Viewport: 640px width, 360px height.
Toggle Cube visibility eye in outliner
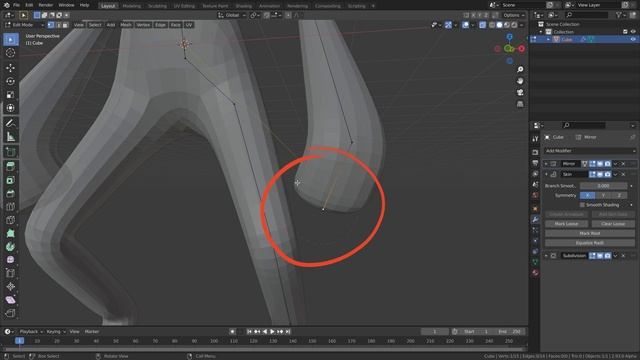pos(633,40)
